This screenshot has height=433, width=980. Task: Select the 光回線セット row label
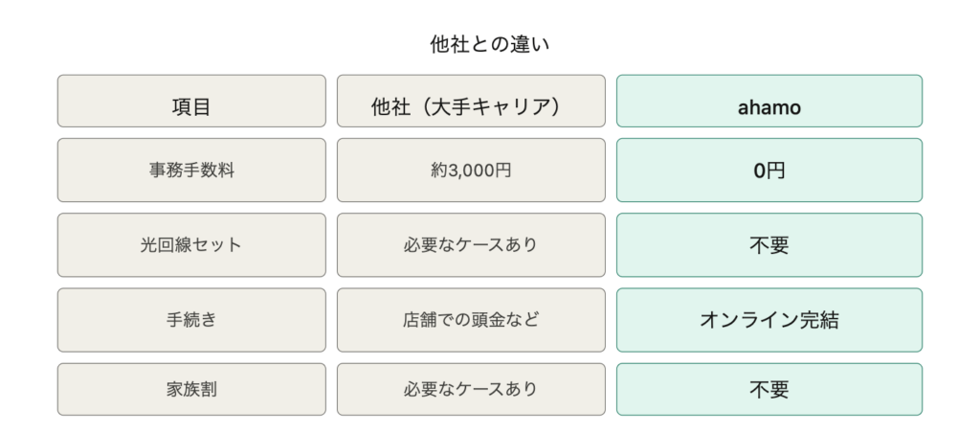[x=190, y=245]
